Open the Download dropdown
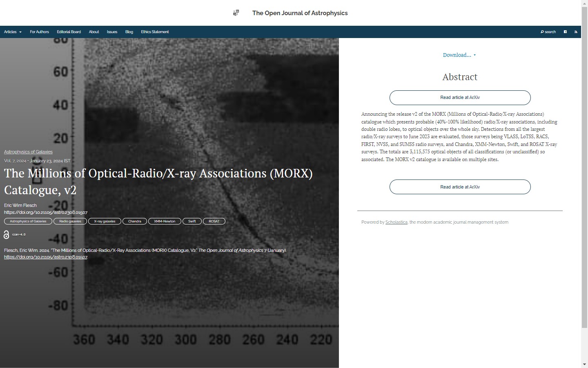This screenshot has height=368, width=588. tap(459, 55)
